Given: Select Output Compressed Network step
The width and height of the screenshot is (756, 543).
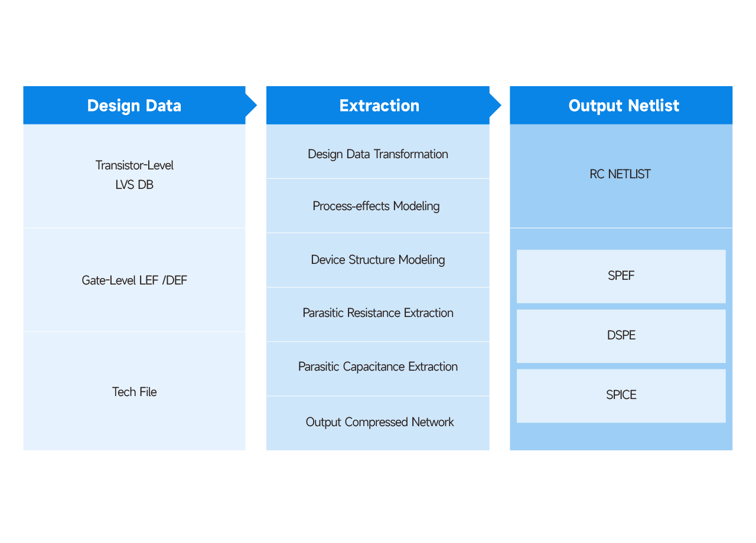Looking at the screenshot, I should click(378, 423).
